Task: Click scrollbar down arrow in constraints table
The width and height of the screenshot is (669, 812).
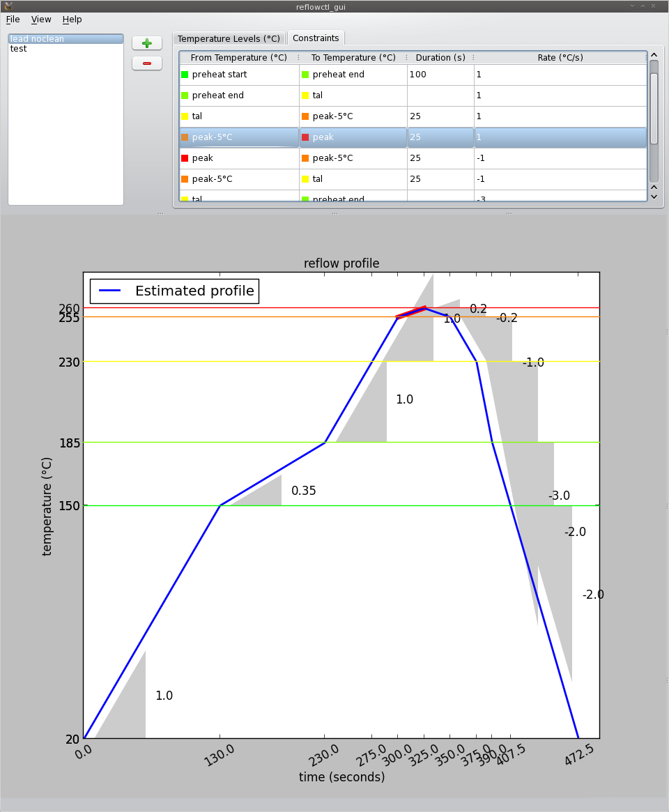Action: [654, 197]
